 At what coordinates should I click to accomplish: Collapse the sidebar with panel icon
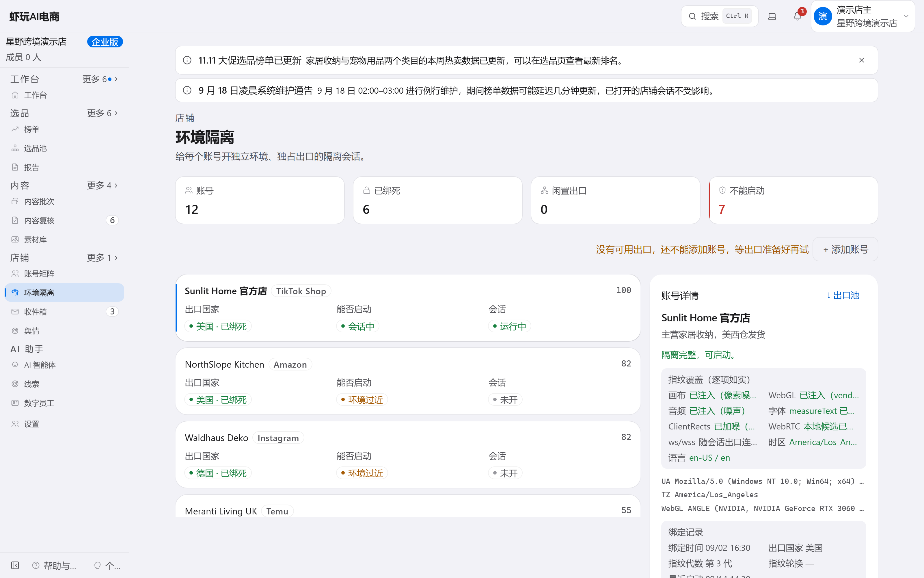[x=15, y=565]
